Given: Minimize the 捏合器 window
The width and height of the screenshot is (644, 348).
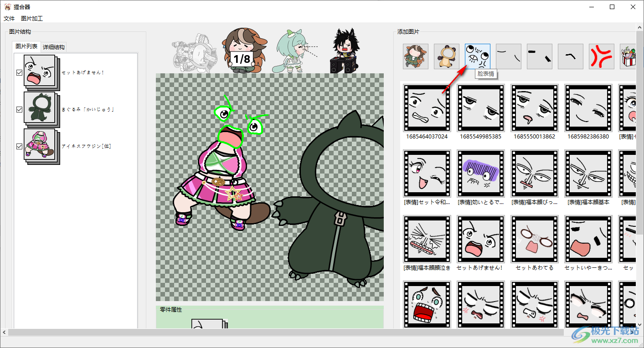Looking at the screenshot, I should pos(591,7).
